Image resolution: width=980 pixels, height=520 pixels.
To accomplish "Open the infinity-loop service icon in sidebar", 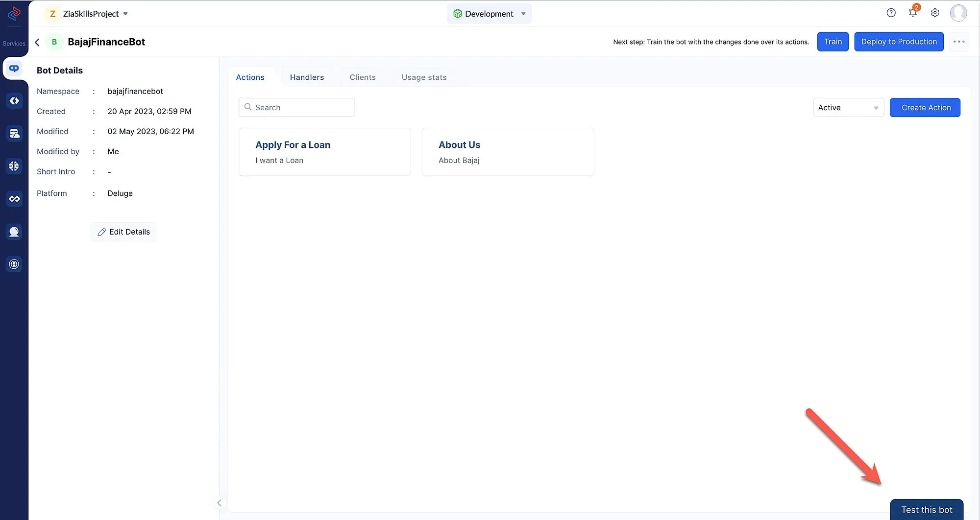I will coord(14,199).
